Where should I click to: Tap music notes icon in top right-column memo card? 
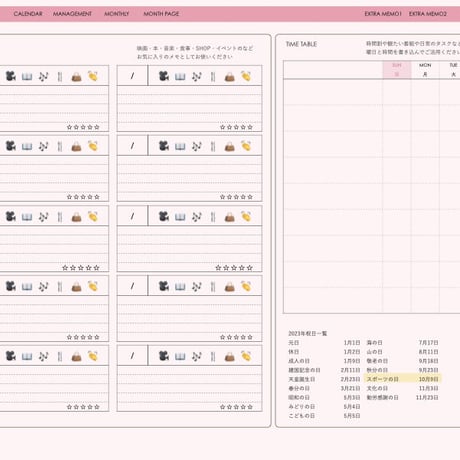click(x=197, y=77)
